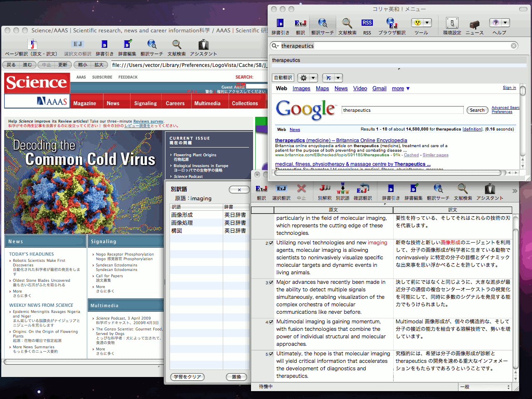This screenshot has width=532, height=399.
Task: Toggle checkbox for sentence row 2
Action: [271, 243]
